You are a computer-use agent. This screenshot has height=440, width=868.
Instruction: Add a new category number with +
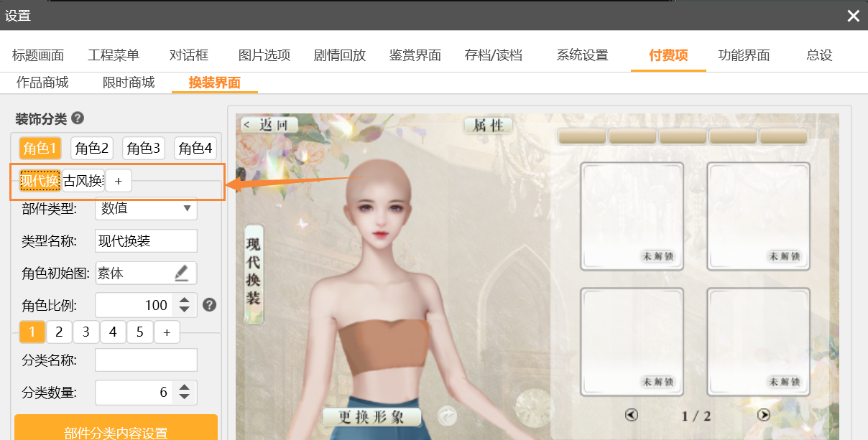(167, 332)
